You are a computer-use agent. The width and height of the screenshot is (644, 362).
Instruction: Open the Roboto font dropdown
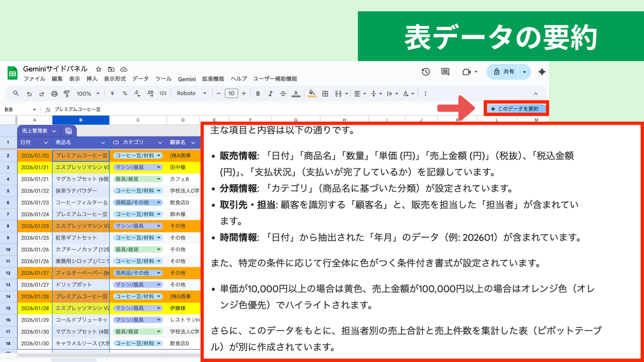tap(191, 94)
